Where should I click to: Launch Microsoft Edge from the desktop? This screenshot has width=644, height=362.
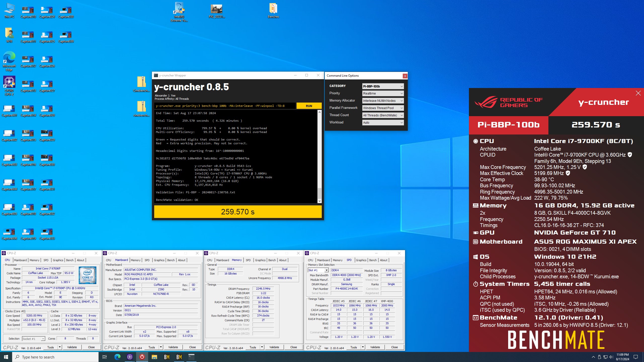pyautogui.click(x=9, y=61)
